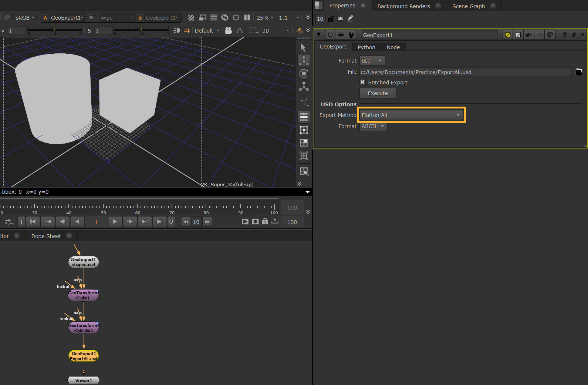Open the Node tab
The image size is (588, 385).
point(393,47)
